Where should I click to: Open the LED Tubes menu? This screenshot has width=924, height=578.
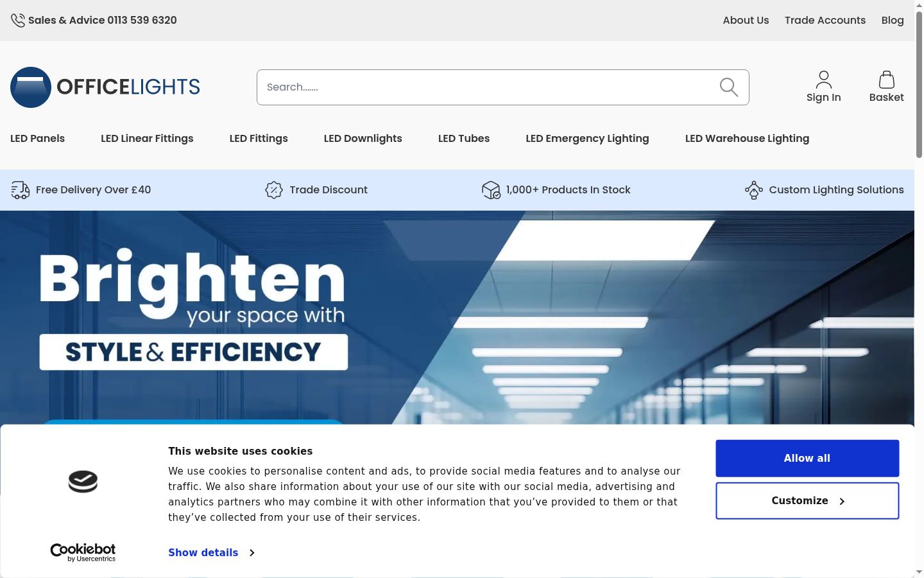tap(464, 139)
